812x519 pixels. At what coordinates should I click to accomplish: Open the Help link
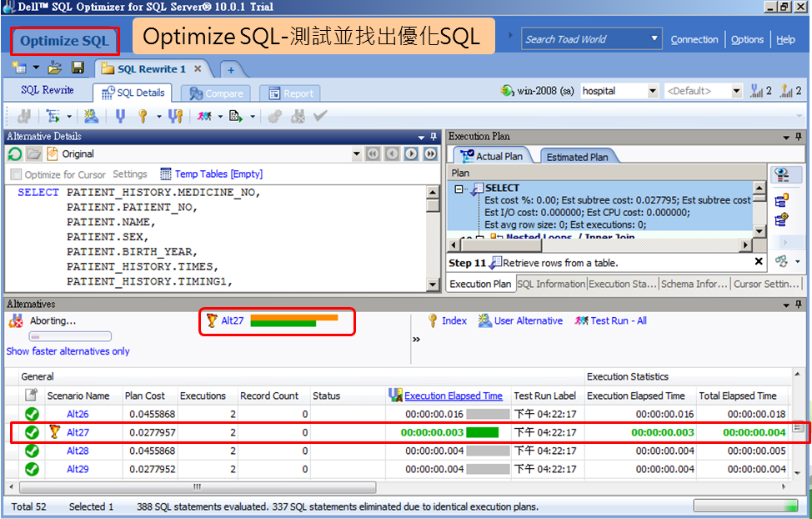click(785, 39)
